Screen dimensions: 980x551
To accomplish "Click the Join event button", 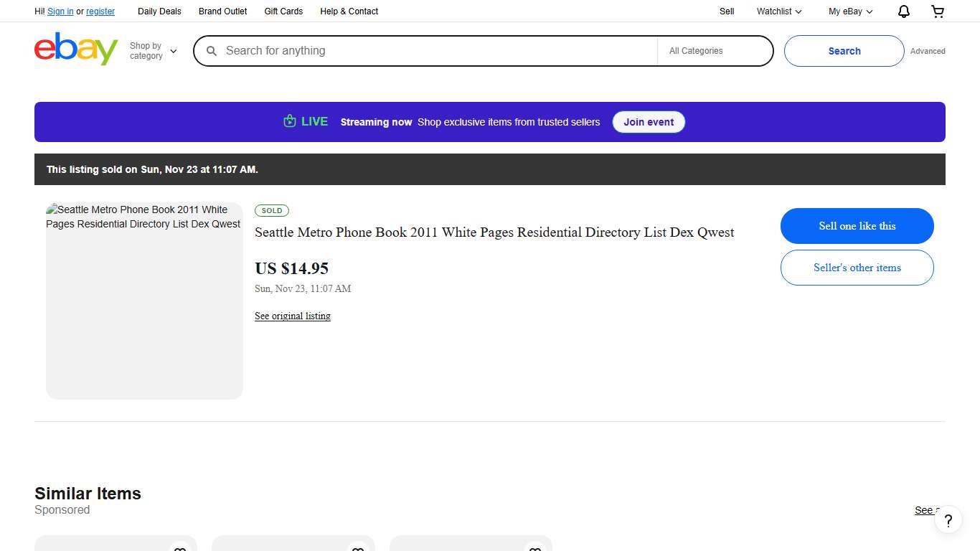I will (x=648, y=121).
